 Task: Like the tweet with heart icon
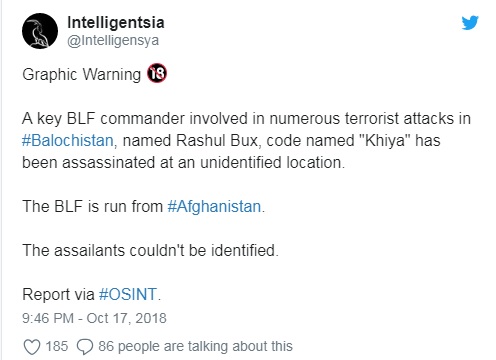tap(32, 347)
